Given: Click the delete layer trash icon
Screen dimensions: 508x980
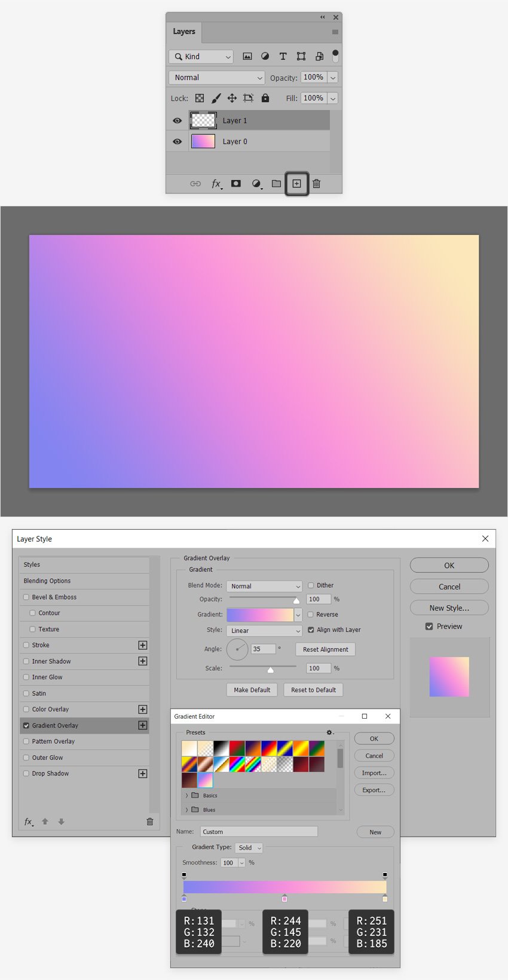Looking at the screenshot, I should (317, 184).
